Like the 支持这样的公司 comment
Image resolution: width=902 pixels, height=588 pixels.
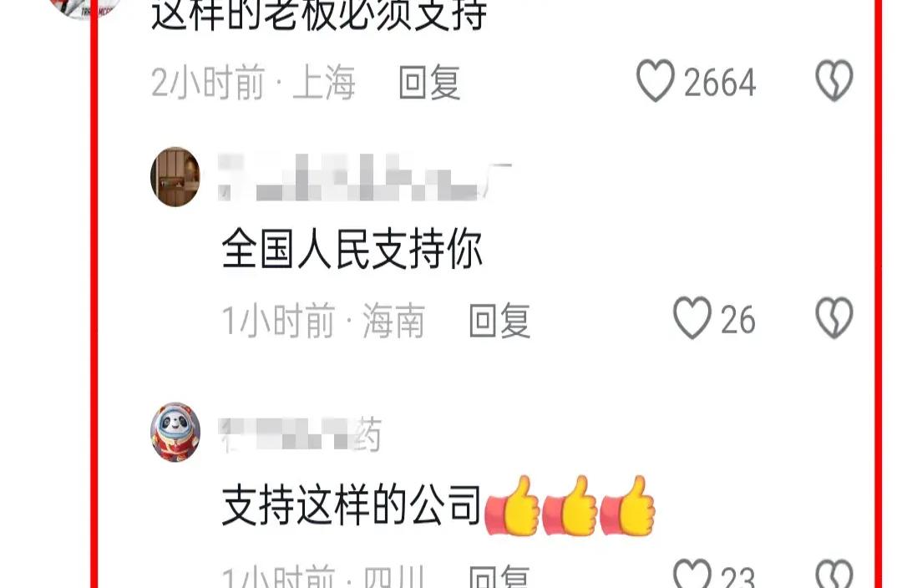692,573
